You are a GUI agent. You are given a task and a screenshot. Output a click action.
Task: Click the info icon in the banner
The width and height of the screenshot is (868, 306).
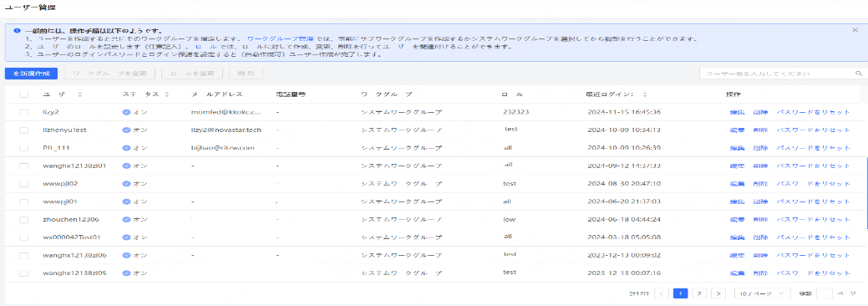coord(18,31)
